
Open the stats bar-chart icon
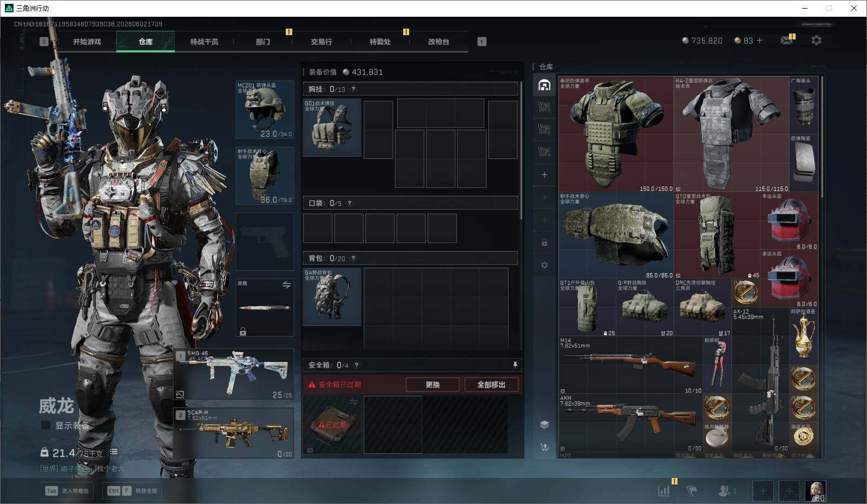tap(664, 490)
